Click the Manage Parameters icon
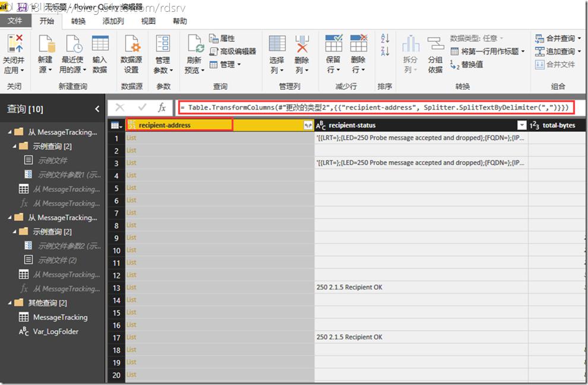Image resolution: width=588 pixels, height=385 pixels. coord(163,44)
